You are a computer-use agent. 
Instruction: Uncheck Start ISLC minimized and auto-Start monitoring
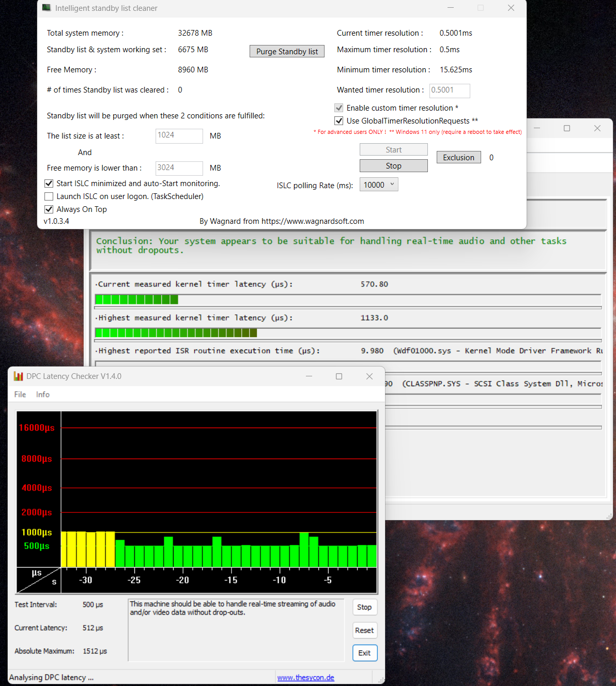point(49,184)
